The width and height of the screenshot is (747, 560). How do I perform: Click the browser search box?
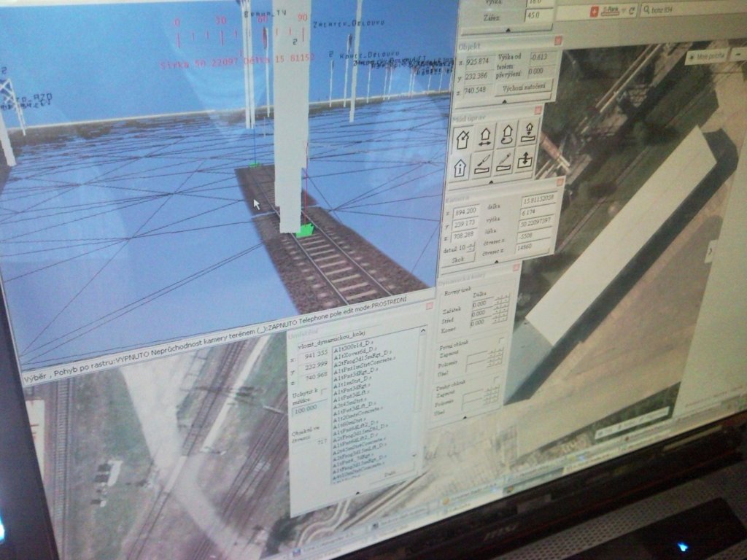(694, 7)
